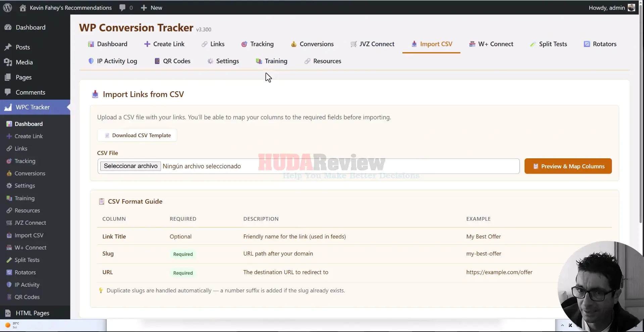This screenshot has height=332, width=644.
Task: Open the Split Tests tab
Action: coord(548,44)
